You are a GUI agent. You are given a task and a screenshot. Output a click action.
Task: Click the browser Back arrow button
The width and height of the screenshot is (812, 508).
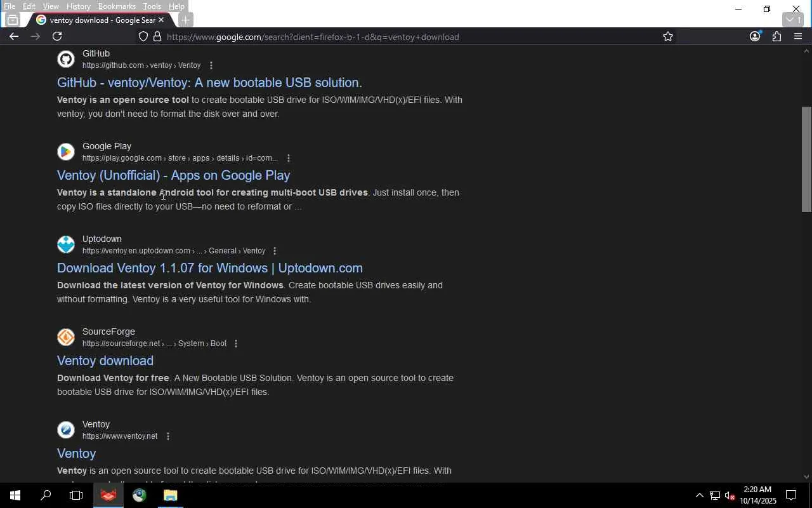point(14,37)
